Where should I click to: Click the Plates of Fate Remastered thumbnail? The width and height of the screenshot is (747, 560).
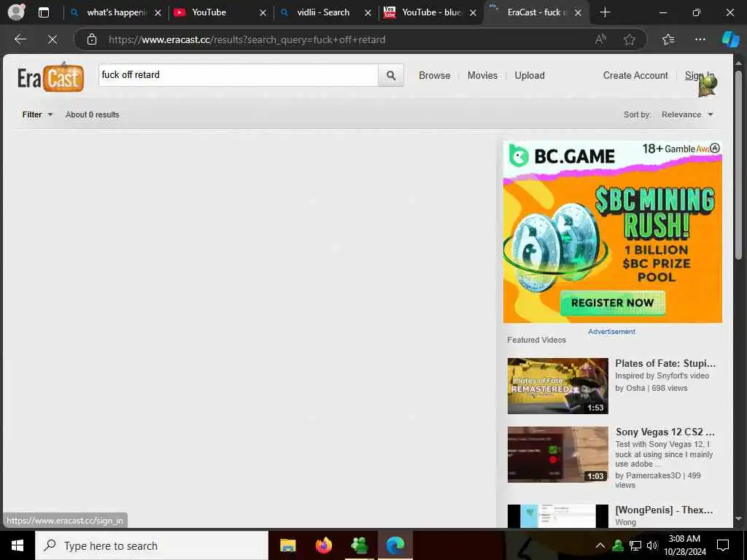click(558, 386)
